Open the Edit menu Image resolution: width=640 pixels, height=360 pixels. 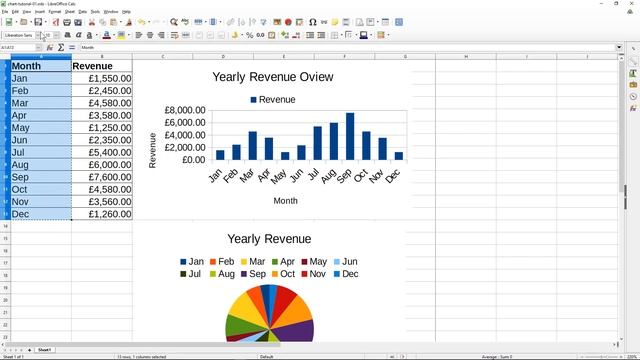tap(15, 12)
